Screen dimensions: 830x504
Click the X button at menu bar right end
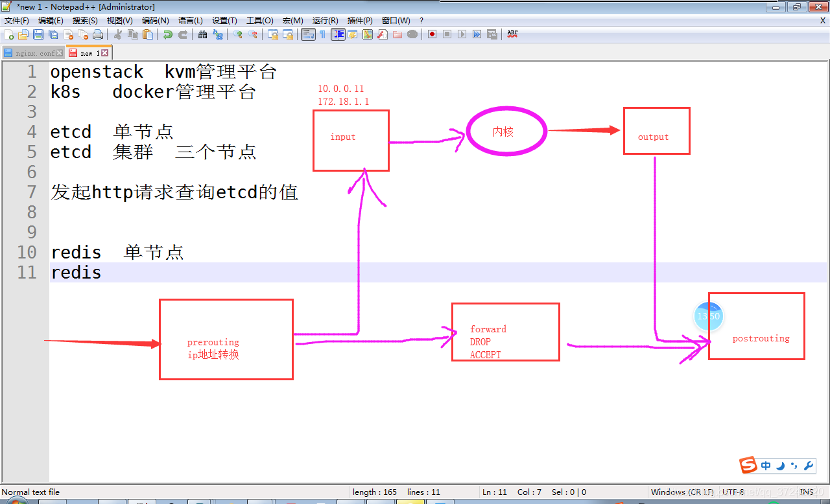click(823, 21)
